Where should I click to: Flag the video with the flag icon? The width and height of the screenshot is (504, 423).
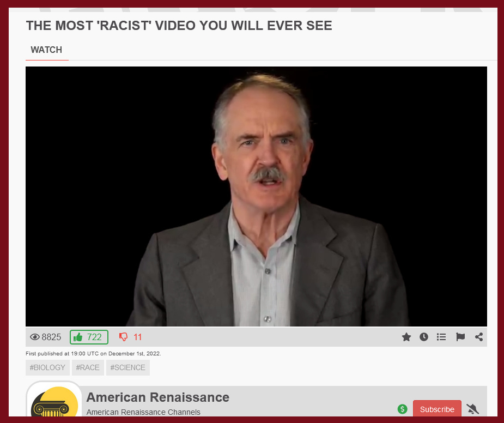pyautogui.click(x=460, y=337)
